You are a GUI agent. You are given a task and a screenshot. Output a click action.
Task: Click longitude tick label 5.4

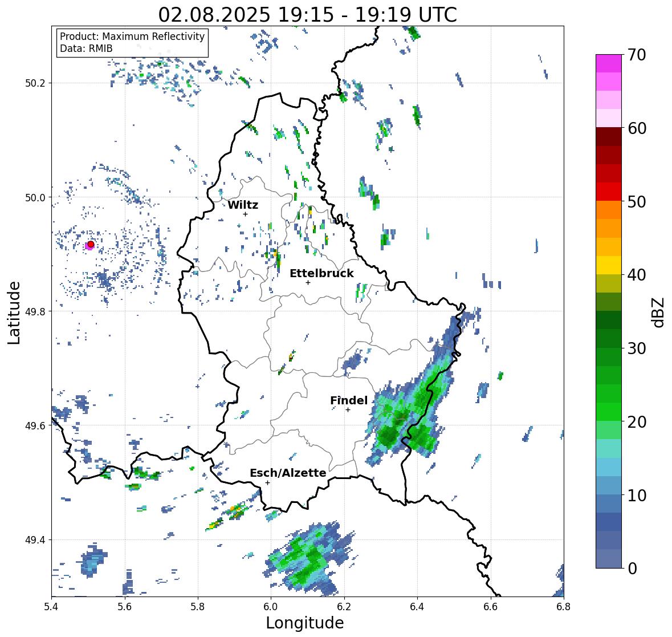(51, 606)
